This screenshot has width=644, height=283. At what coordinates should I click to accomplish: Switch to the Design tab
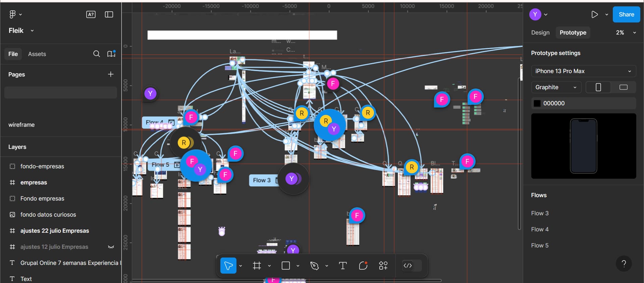click(540, 33)
